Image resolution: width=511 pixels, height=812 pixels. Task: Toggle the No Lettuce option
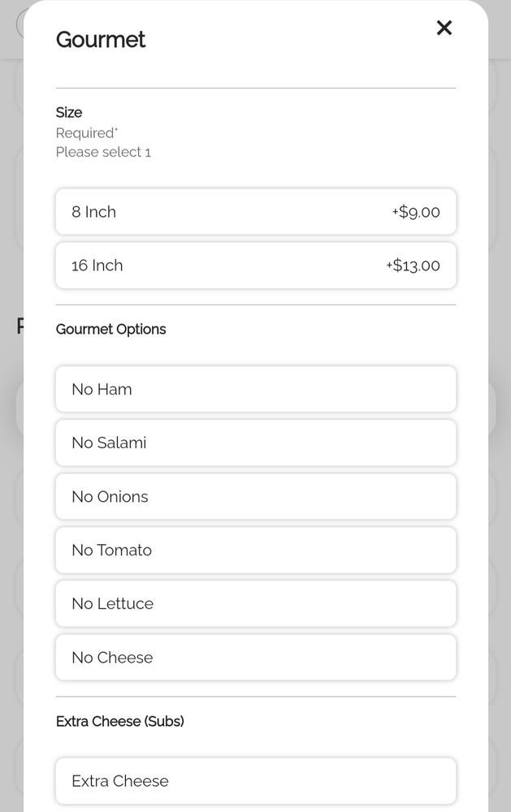255,603
